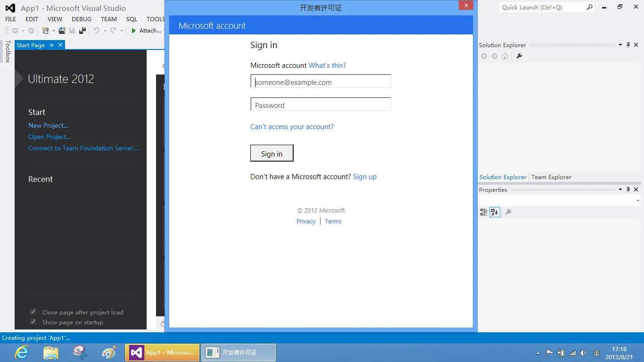This screenshot has height=362, width=644.
Task: Select the Alphabetical sort icon in Properties
Action: tap(495, 212)
